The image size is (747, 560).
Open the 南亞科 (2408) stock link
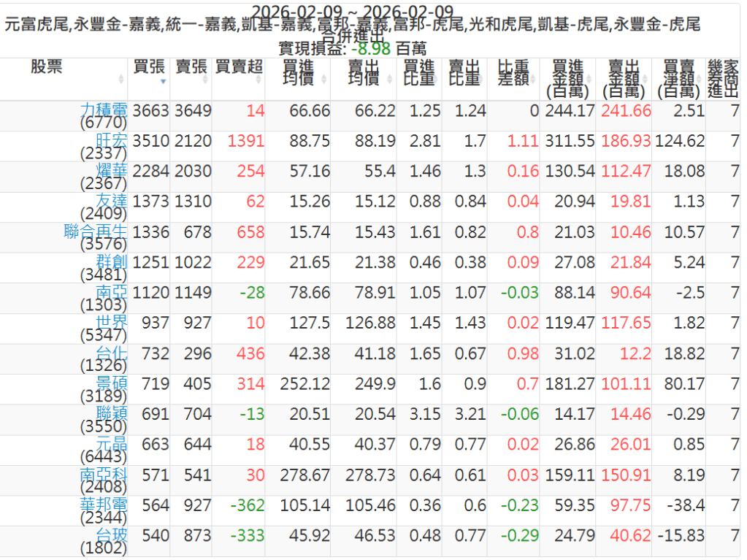click(x=104, y=475)
